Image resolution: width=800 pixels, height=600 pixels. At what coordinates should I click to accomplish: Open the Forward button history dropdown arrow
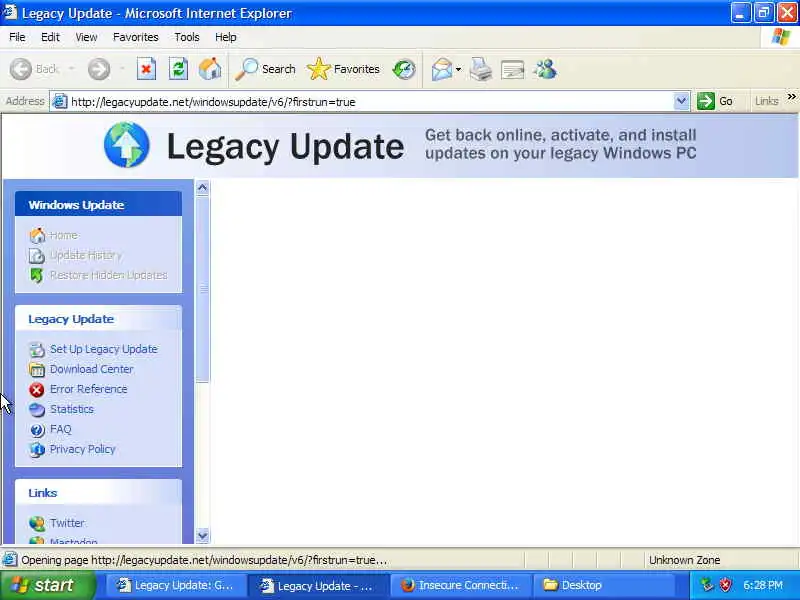point(122,69)
